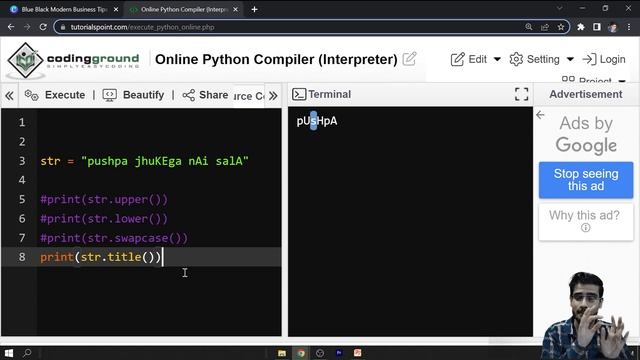Click Why this ad? link
Screen dimensions: 640x360
[x=586, y=221]
